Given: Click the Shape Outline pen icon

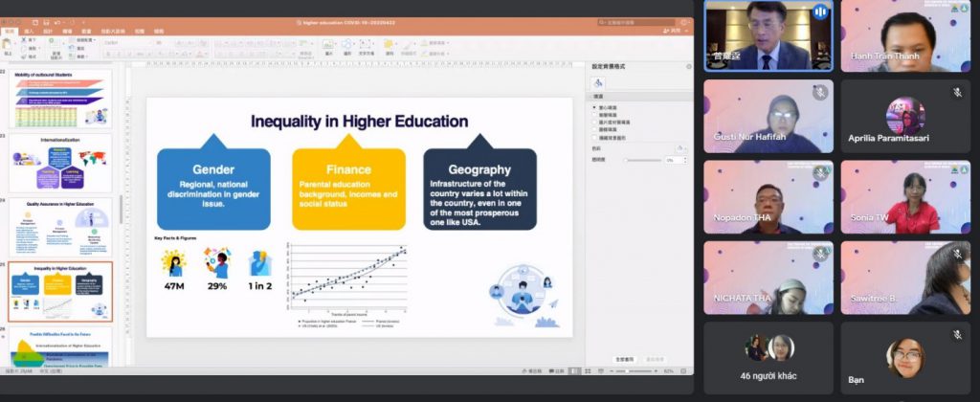Looking at the screenshot, I should point(425,54).
